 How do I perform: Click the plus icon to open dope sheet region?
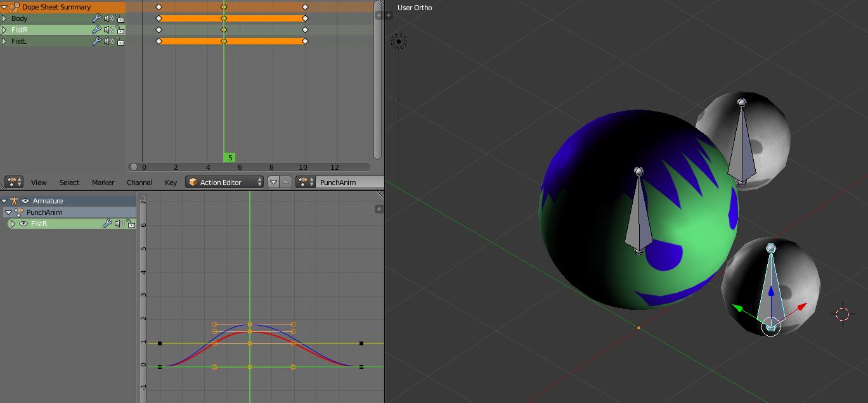click(x=379, y=15)
